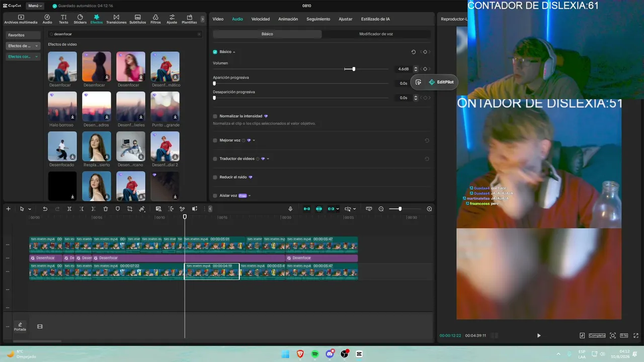Enable the Traductor de videos checkbox
The height and width of the screenshot is (362, 644).
pos(215,159)
